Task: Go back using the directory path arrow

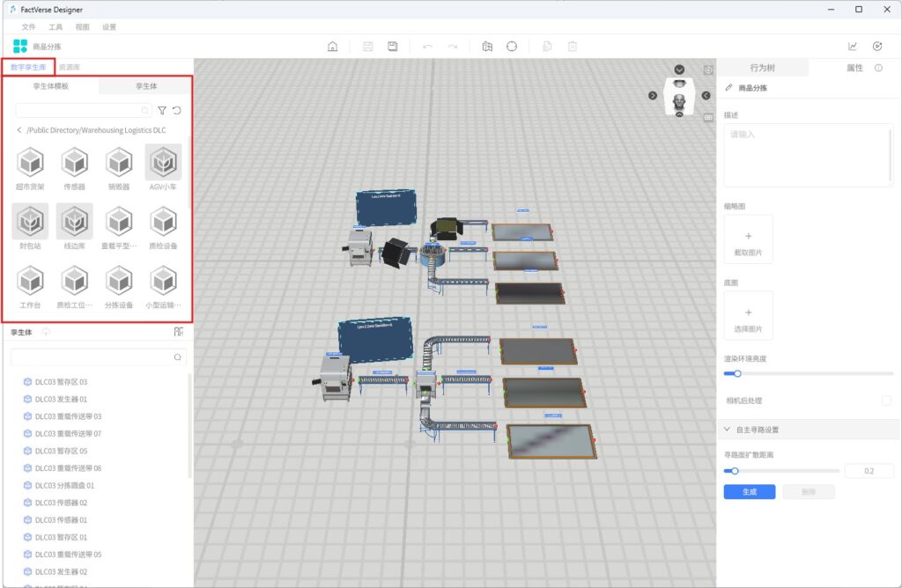Action: (19, 130)
